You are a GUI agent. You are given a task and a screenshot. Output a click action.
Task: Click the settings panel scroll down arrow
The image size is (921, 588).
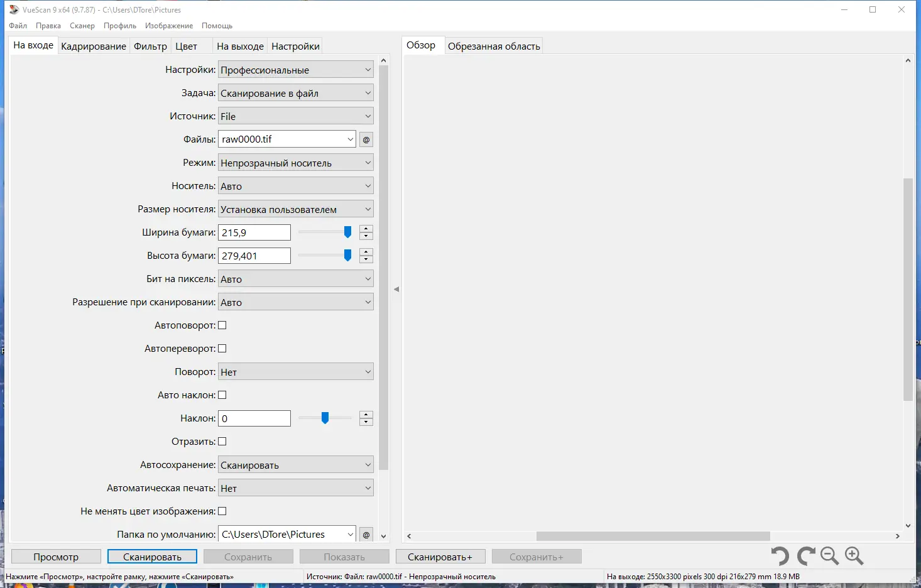click(x=383, y=536)
